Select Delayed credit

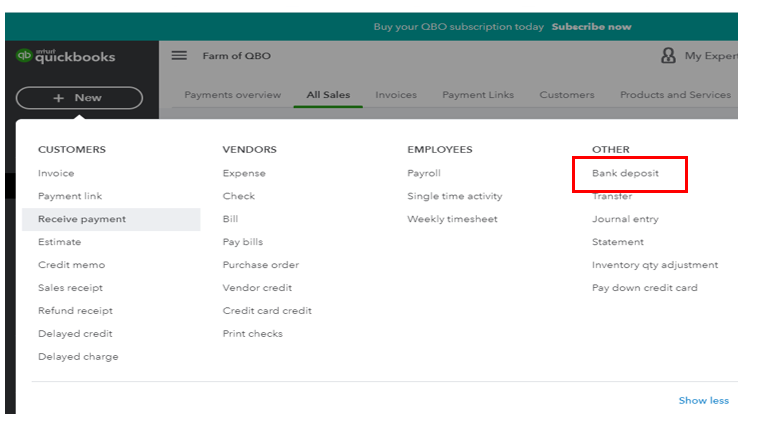click(x=75, y=334)
